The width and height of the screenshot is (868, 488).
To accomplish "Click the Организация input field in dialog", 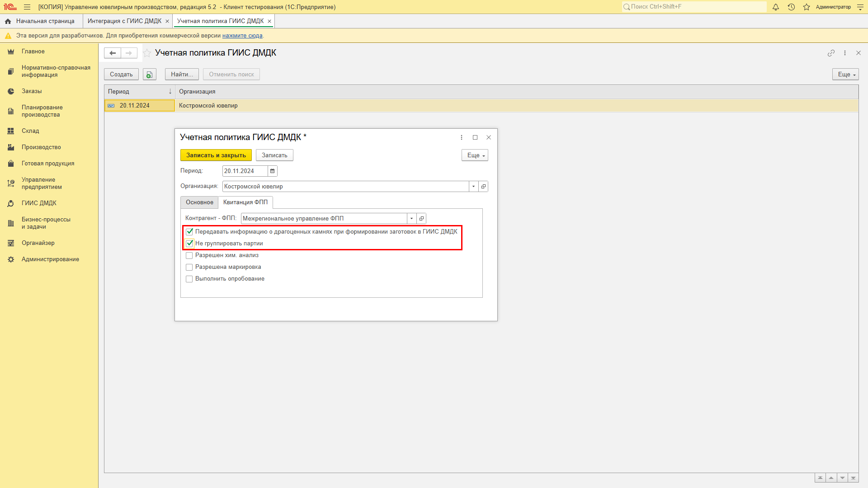I will (345, 186).
